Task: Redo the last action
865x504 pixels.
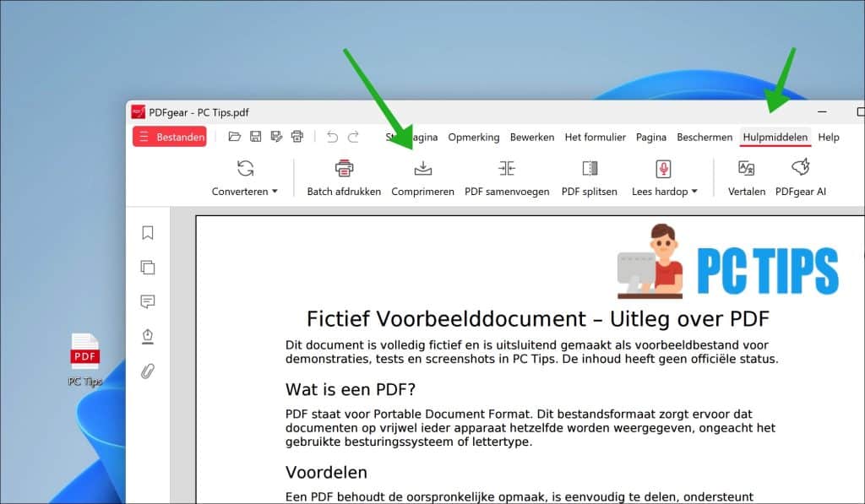Action: [x=354, y=136]
